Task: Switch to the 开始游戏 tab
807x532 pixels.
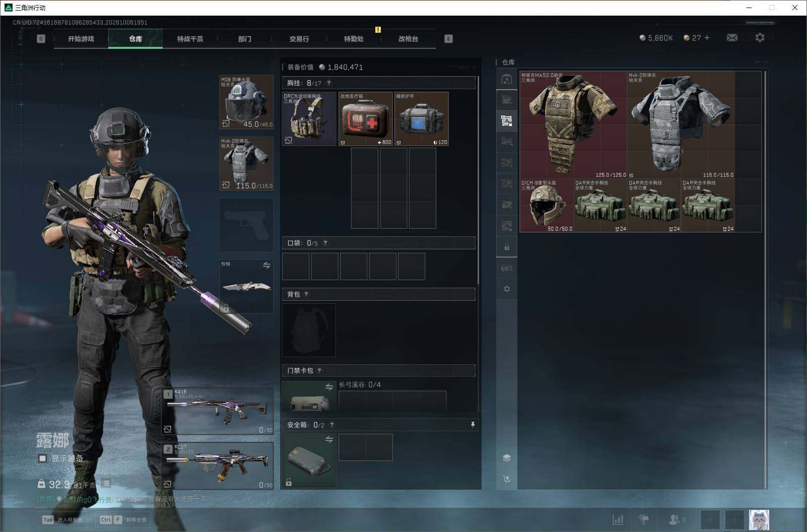Action: 81,39
